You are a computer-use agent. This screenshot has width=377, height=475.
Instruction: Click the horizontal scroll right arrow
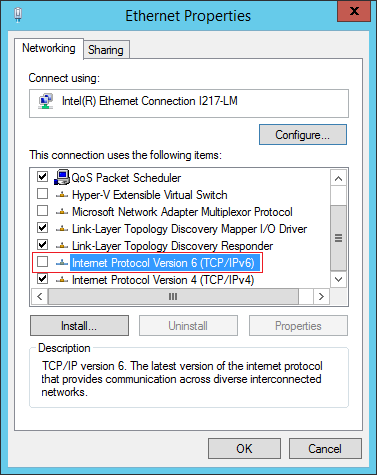[321, 297]
